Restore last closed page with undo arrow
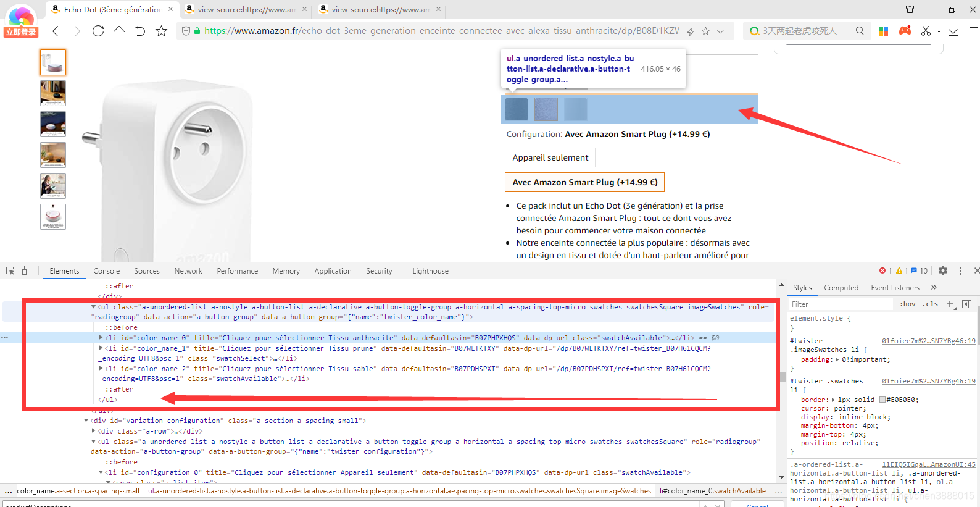 (140, 31)
